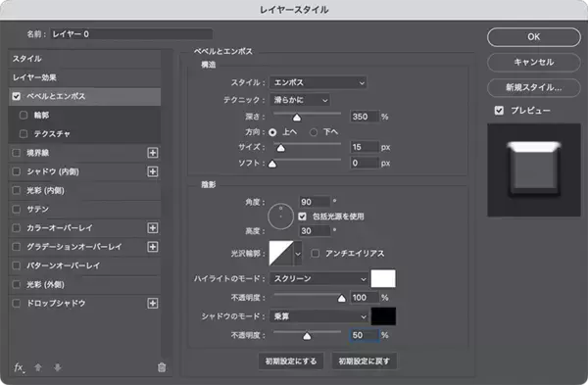Click plus icon beside ドロップシャドウ
Image resolution: width=588 pixels, height=385 pixels.
pyautogui.click(x=152, y=304)
